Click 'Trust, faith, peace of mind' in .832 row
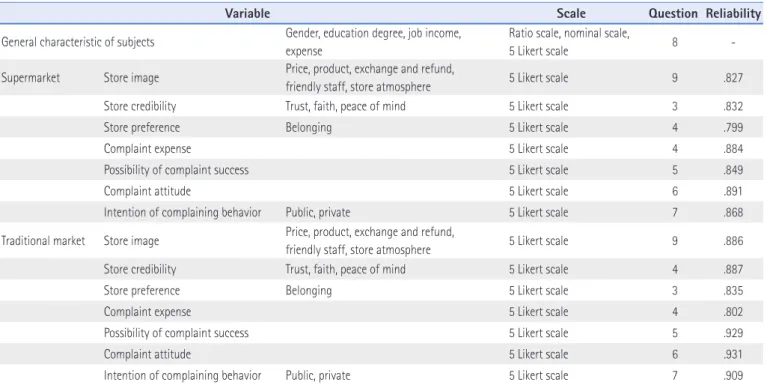This screenshot has height=385, width=767. 345,106
